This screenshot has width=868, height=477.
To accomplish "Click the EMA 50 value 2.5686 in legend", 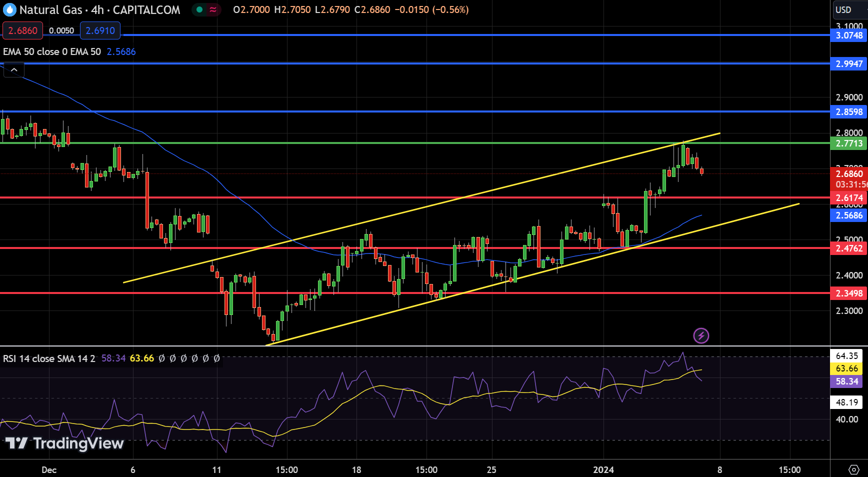I will point(121,51).
